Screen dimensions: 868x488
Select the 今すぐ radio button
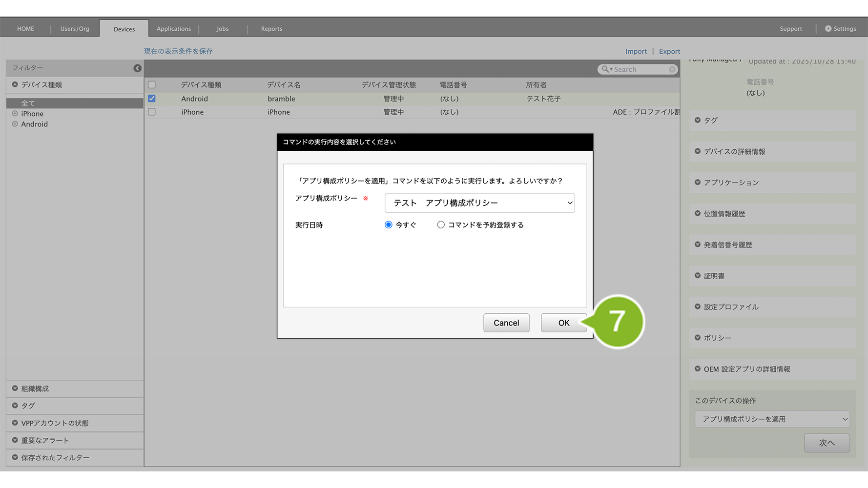[x=389, y=225]
